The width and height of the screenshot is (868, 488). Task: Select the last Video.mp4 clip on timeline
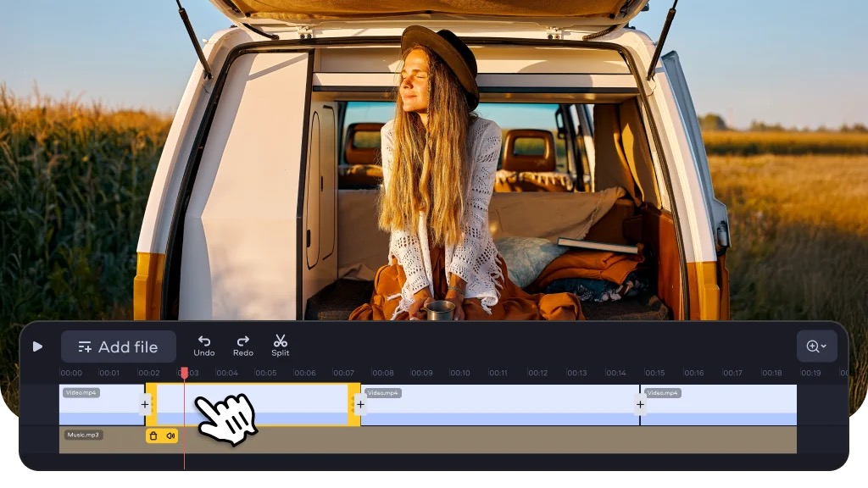pyautogui.click(x=719, y=405)
